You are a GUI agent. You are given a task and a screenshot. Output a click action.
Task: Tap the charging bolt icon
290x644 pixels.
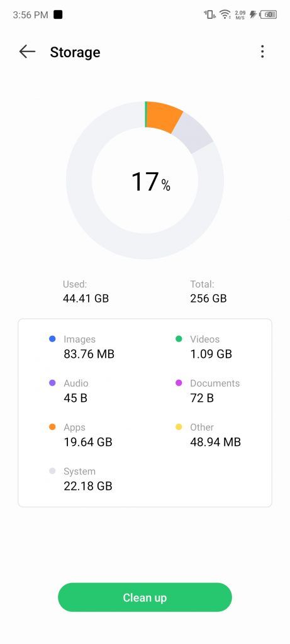pos(253,15)
